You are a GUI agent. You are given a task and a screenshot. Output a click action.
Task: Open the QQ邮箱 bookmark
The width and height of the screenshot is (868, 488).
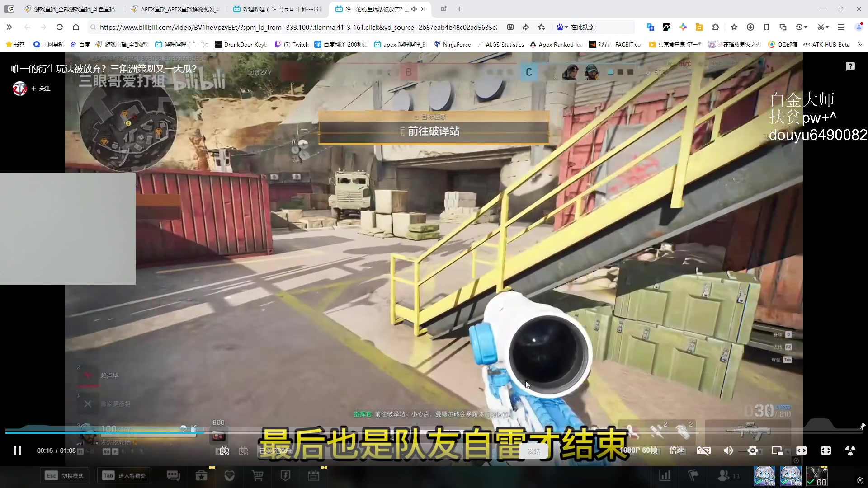pyautogui.click(x=783, y=44)
